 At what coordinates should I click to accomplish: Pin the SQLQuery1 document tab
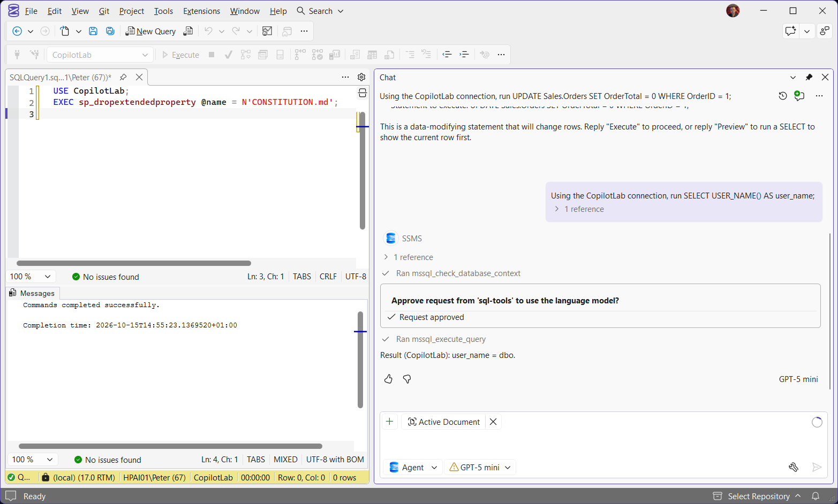tap(123, 77)
